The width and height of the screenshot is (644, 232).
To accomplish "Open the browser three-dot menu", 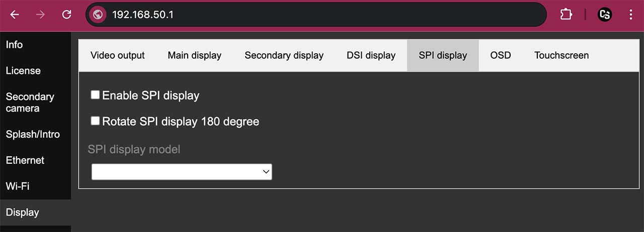I will coord(631,15).
